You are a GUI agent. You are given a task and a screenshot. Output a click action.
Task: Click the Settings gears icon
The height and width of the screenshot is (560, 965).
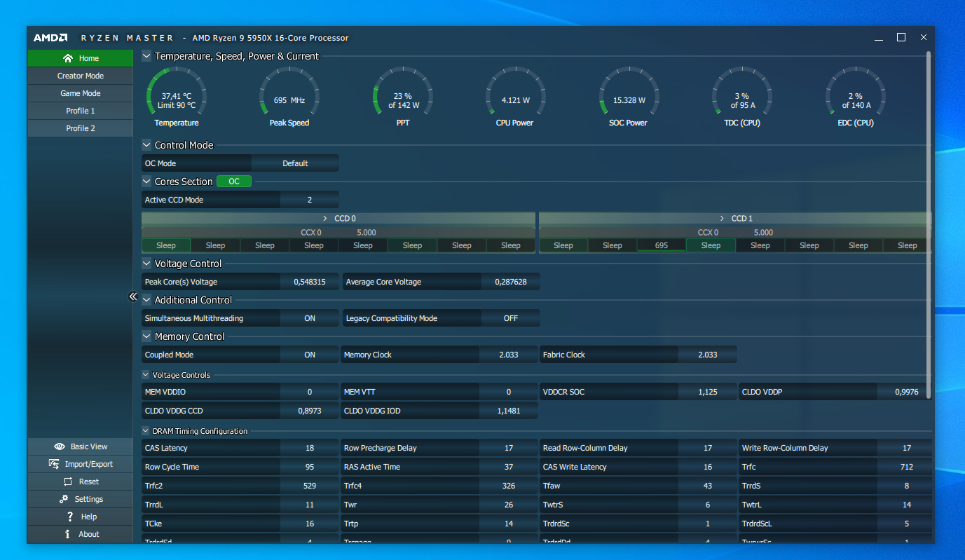click(64, 499)
